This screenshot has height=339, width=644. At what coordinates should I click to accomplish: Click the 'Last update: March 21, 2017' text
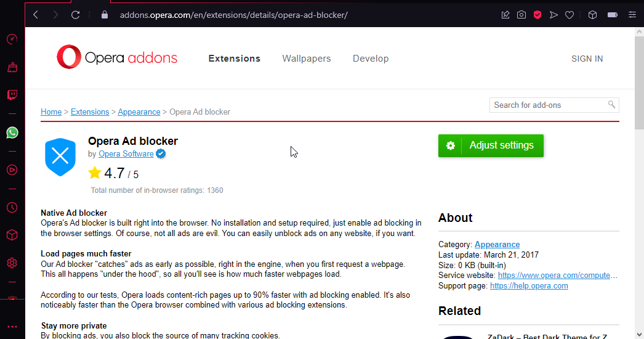point(488,255)
